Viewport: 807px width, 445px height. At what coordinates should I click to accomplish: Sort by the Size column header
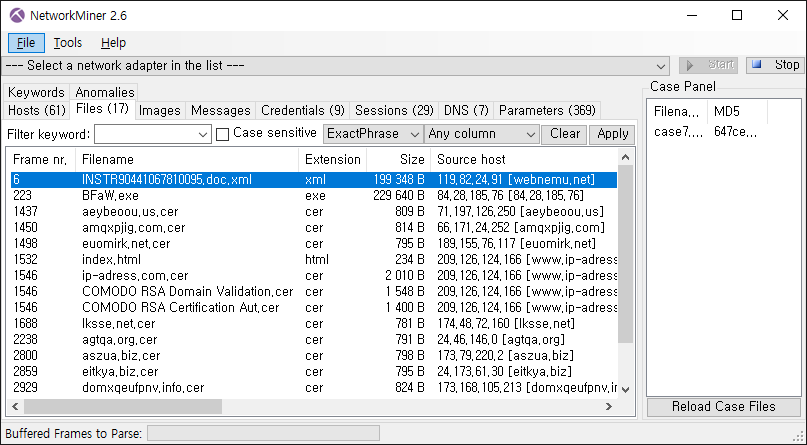(399, 159)
